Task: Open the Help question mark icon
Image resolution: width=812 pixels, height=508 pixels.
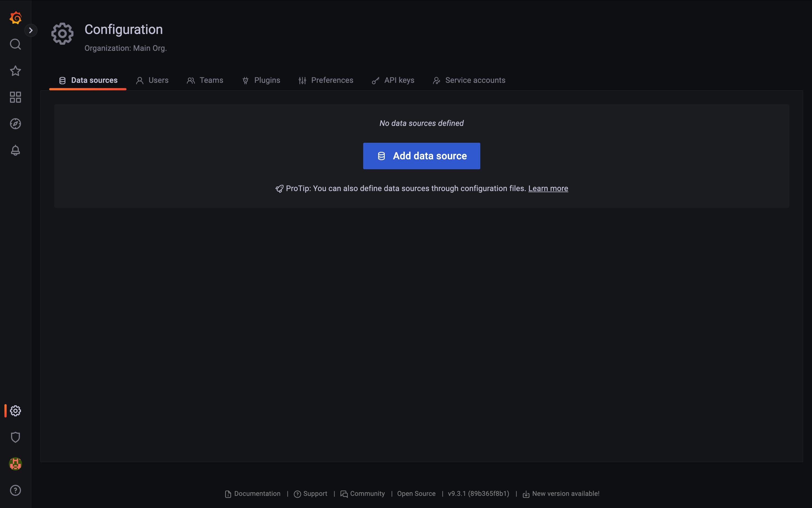Action: [x=15, y=490]
